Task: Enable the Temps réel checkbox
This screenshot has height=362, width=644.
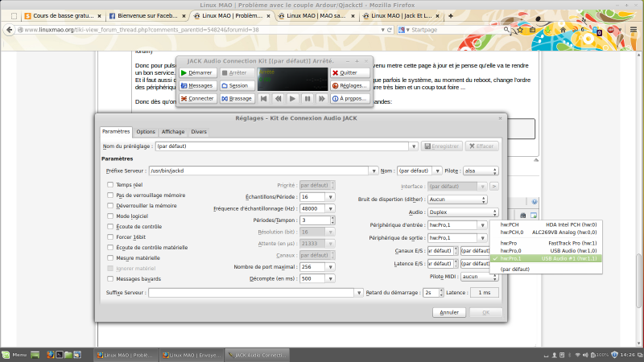Action: 110,185
